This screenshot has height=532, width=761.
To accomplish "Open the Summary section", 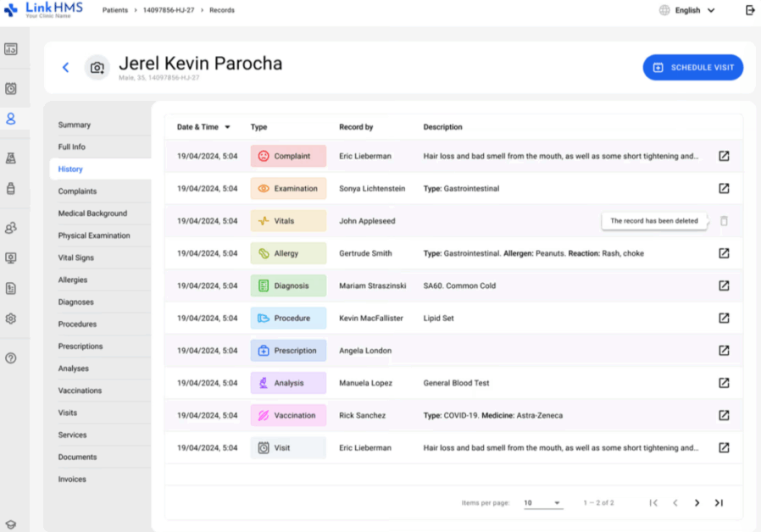I will click(x=75, y=125).
